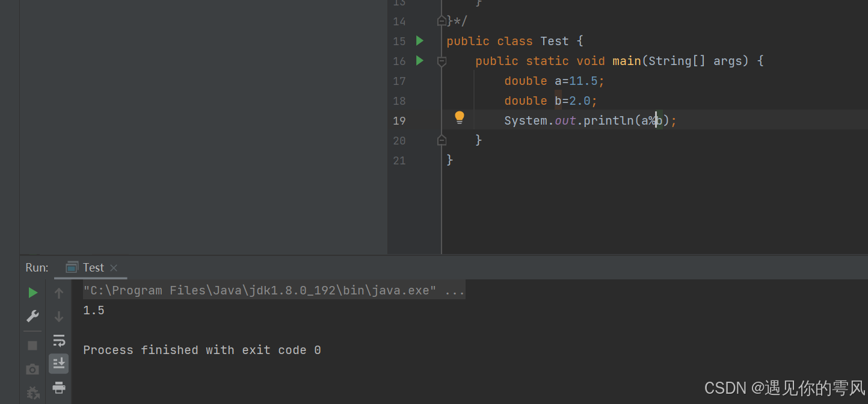Click the 1.5 output line
868x404 pixels.
click(94, 311)
